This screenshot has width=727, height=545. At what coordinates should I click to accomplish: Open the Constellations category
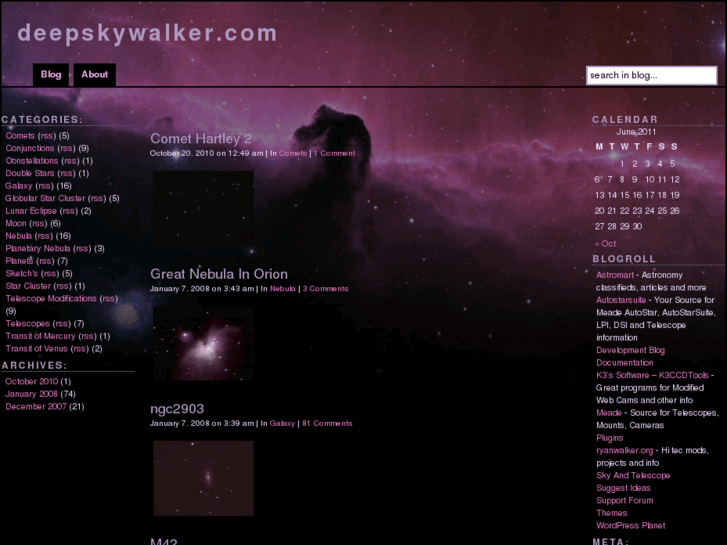pyautogui.click(x=32, y=160)
